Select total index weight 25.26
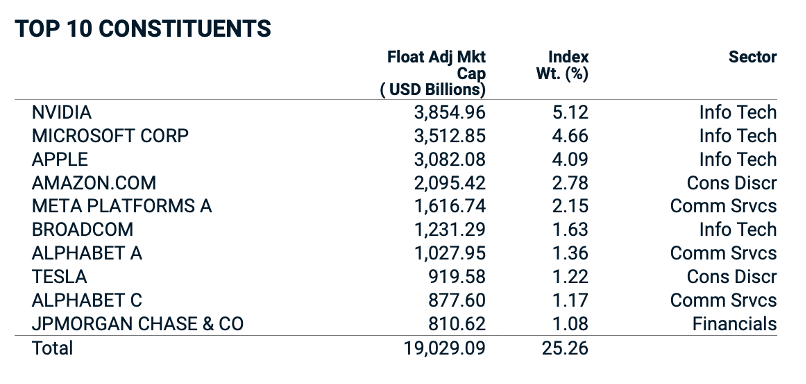 [x=565, y=348]
